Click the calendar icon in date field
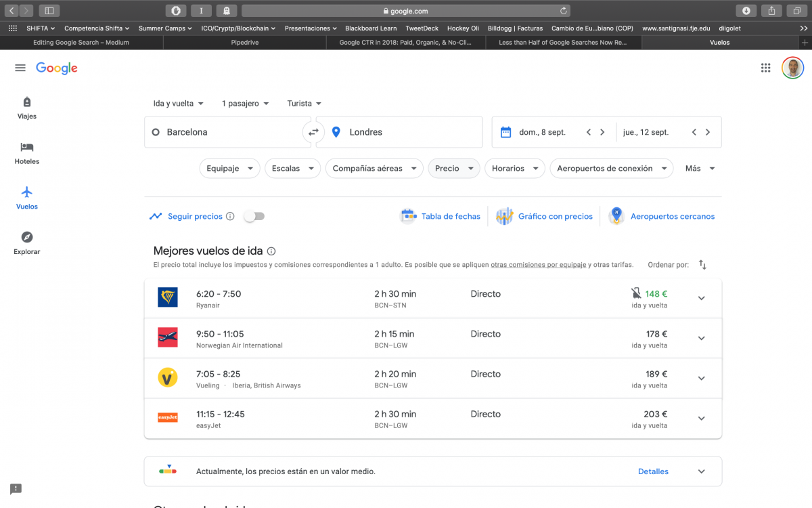The width and height of the screenshot is (812, 508). tap(505, 132)
